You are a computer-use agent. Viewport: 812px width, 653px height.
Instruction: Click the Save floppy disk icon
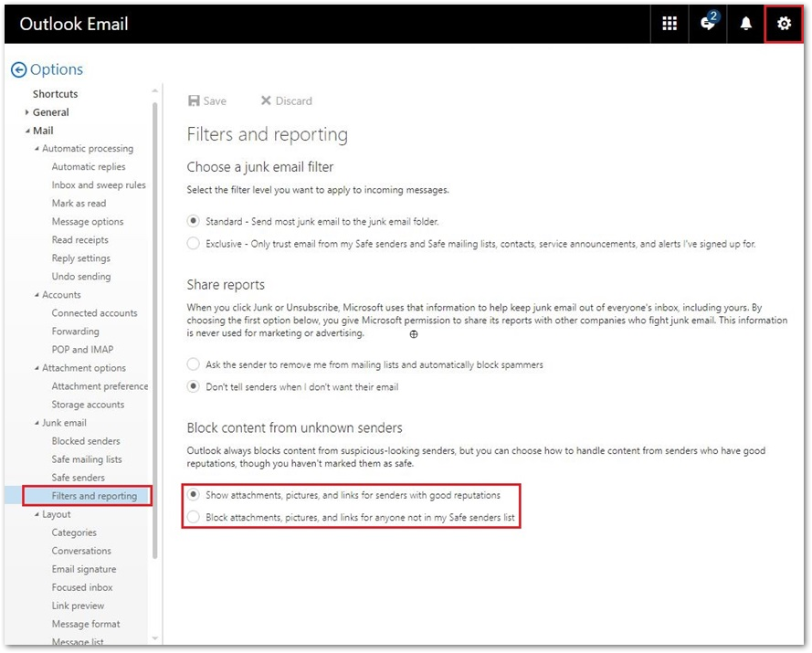pyautogui.click(x=194, y=100)
